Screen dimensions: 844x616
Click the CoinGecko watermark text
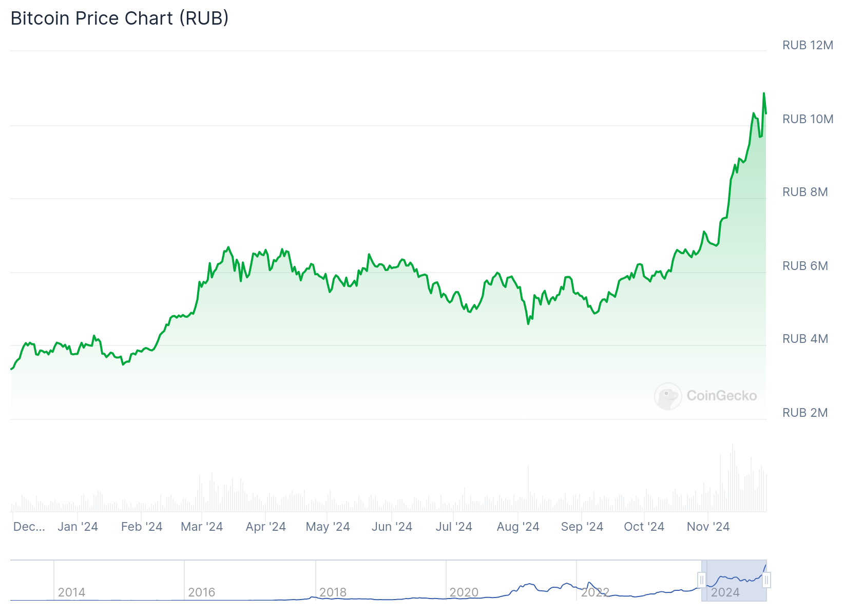[x=721, y=396]
